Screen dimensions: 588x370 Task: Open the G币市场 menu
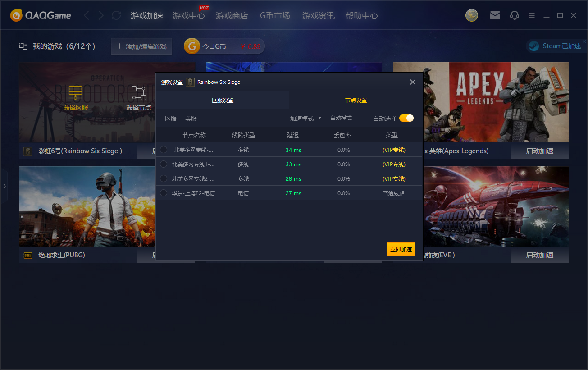[275, 16]
